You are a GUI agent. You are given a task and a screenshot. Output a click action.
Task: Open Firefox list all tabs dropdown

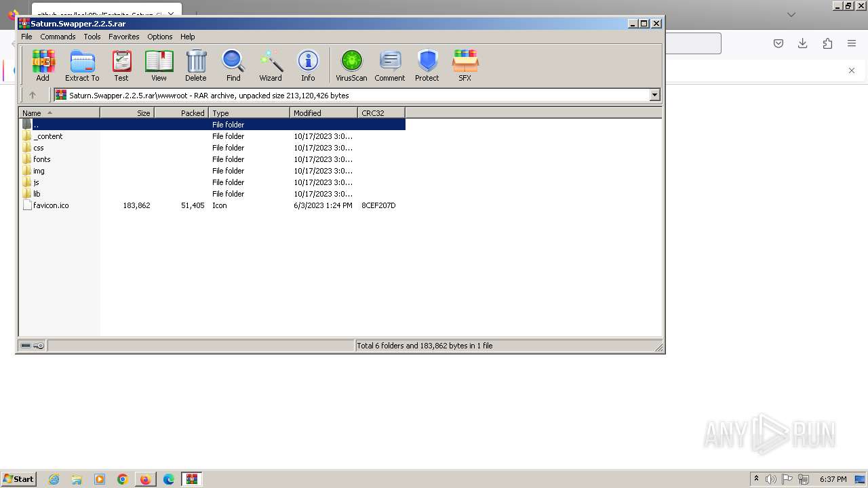(x=791, y=14)
